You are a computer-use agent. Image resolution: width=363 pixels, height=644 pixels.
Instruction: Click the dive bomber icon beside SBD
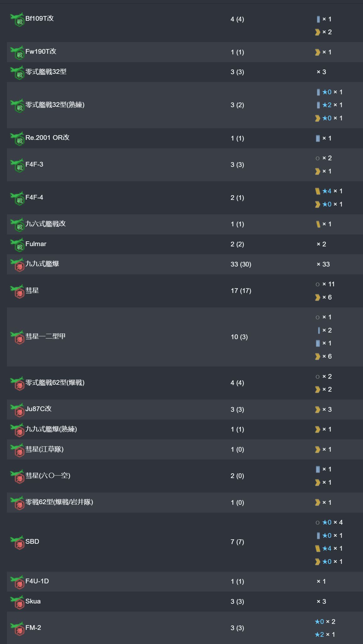coord(17,542)
